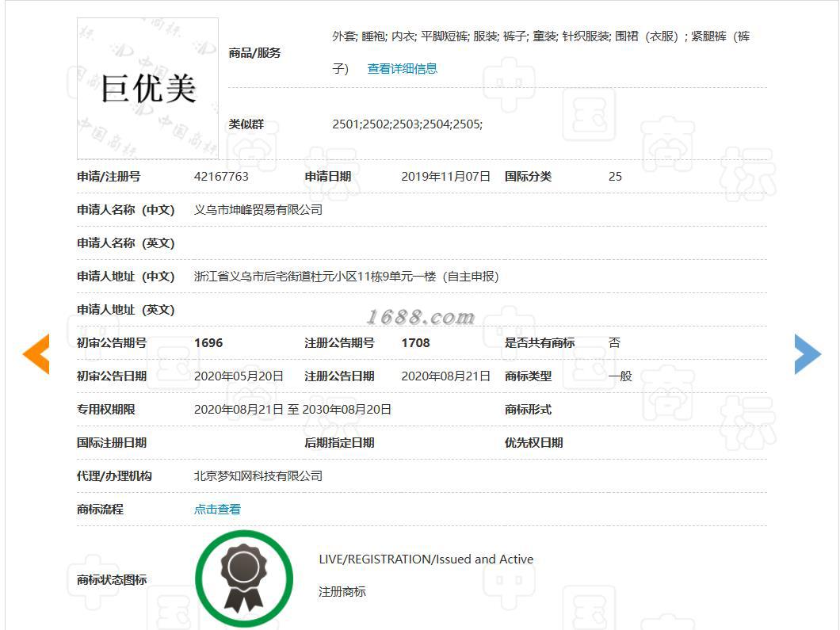Click the 国际分类 field label
The width and height of the screenshot is (840, 630).
tap(529, 177)
